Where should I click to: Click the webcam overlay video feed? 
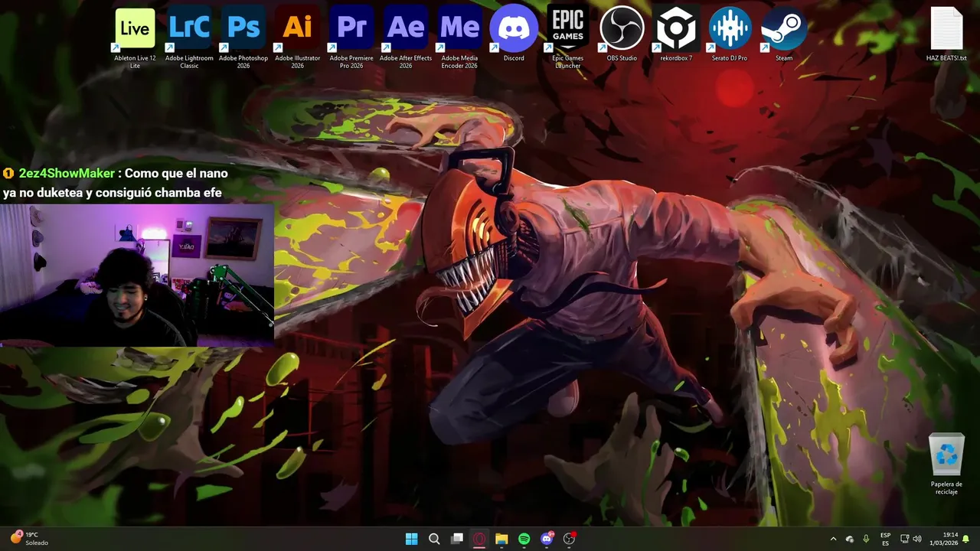tap(136, 275)
